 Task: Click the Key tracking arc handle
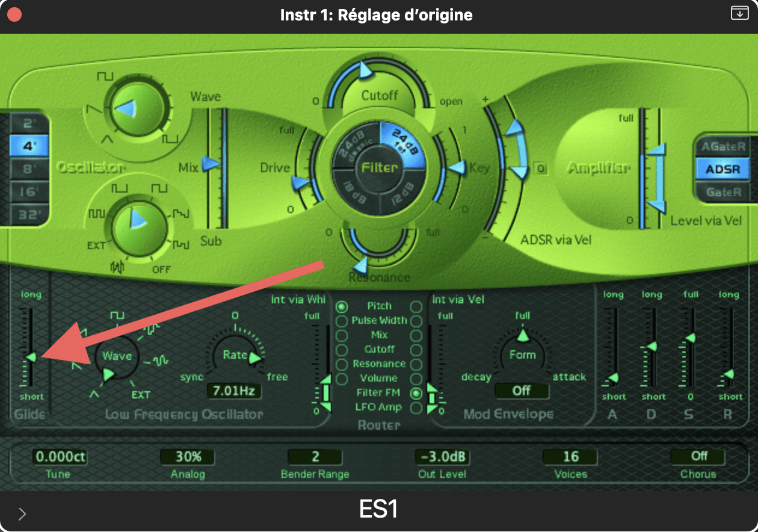coord(458,167)
